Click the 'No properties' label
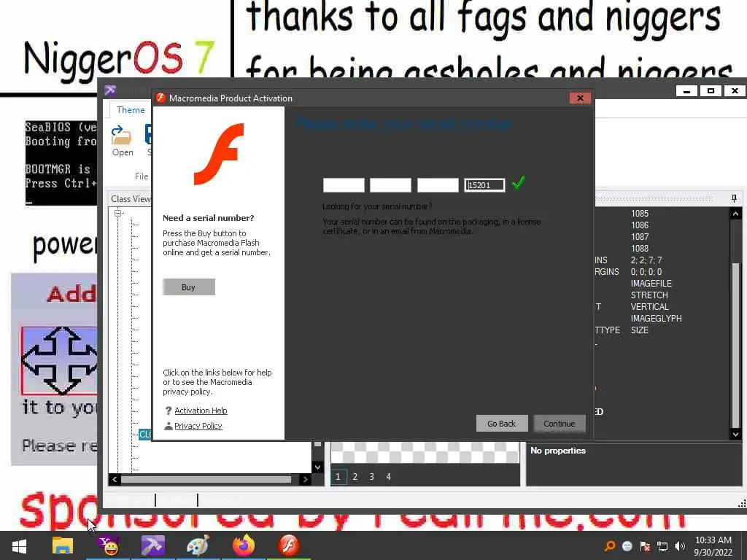The image size is (747, 560). tap(558, 451)
